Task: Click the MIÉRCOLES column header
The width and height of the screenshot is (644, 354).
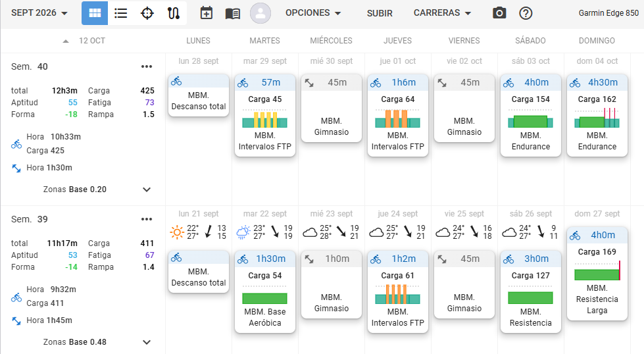Action: tap(331, 41)
